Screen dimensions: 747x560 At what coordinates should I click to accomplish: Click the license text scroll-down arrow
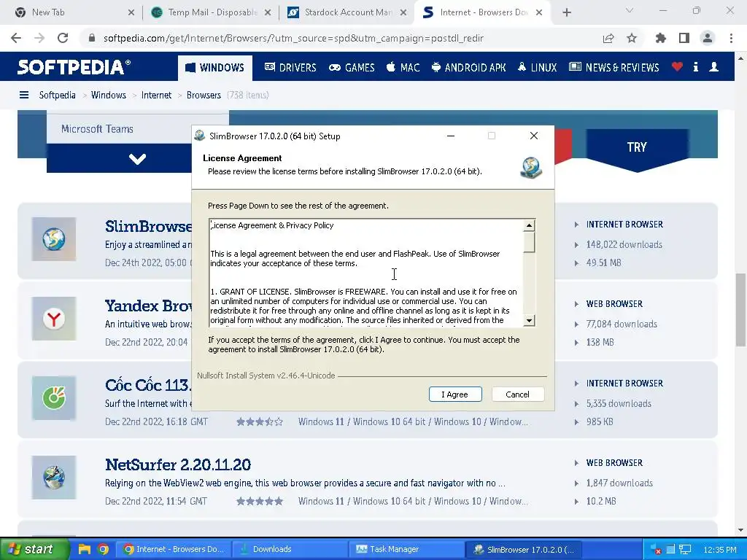tap(529, 321)
